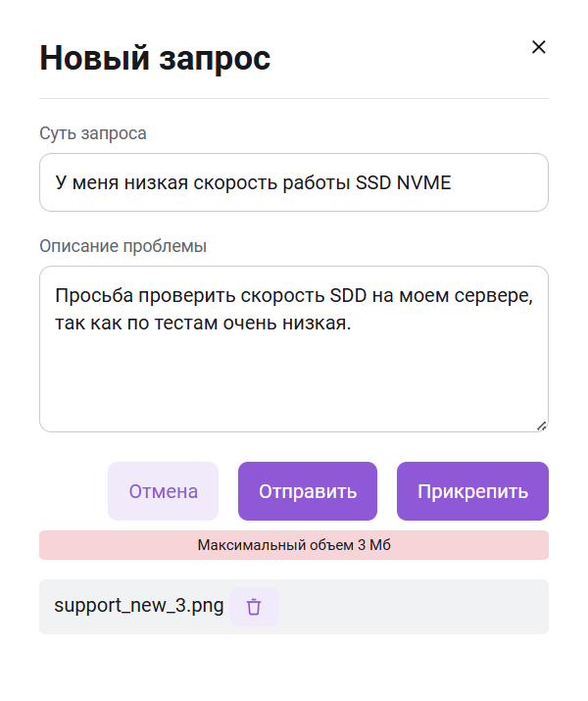The width and height of the screenshot is (588, 701).
Task: Click the blank area of attachment row
Action: coord(412,606)
